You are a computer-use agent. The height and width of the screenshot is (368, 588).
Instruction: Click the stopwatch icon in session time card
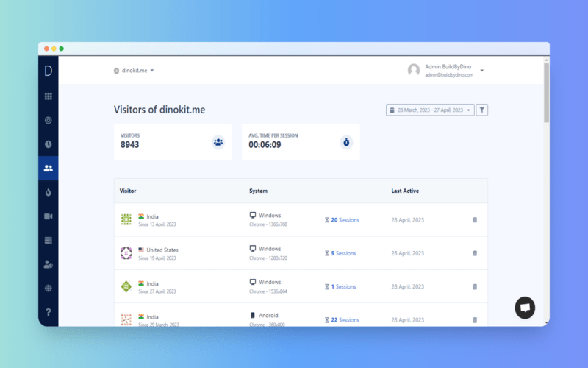[x=346, y=142]
